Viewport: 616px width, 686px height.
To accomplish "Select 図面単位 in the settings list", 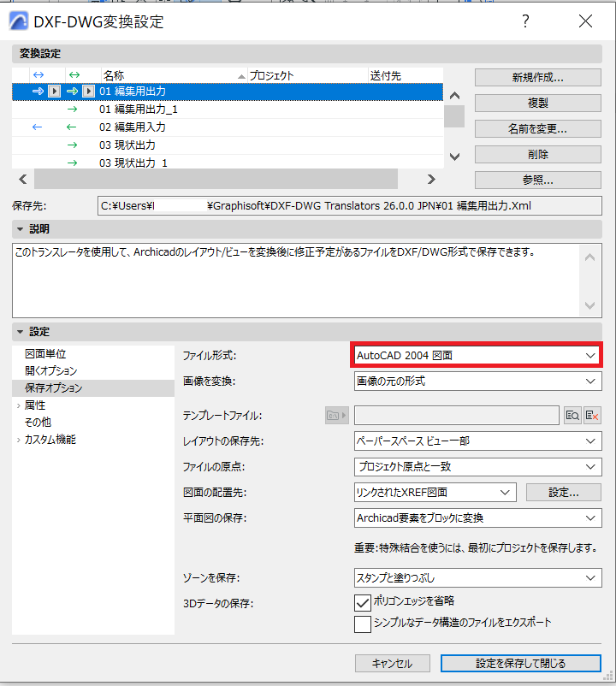I will [x=45, y=353].
